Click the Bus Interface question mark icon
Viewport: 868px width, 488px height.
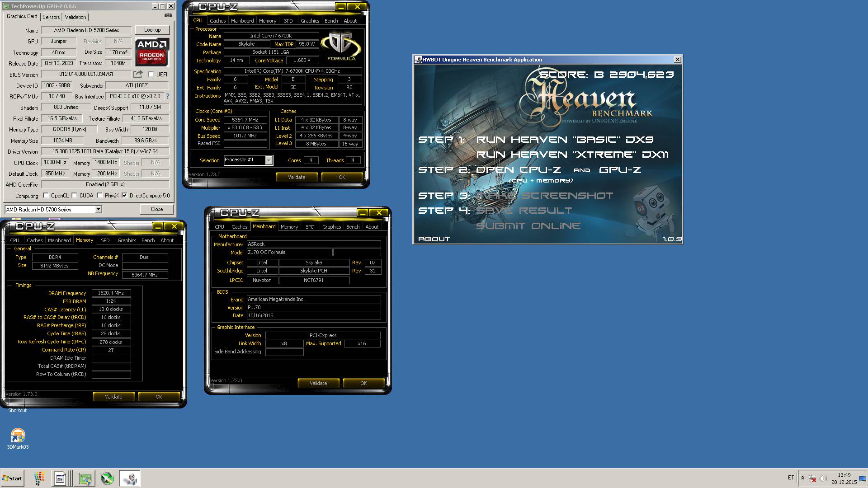(168, 96)
